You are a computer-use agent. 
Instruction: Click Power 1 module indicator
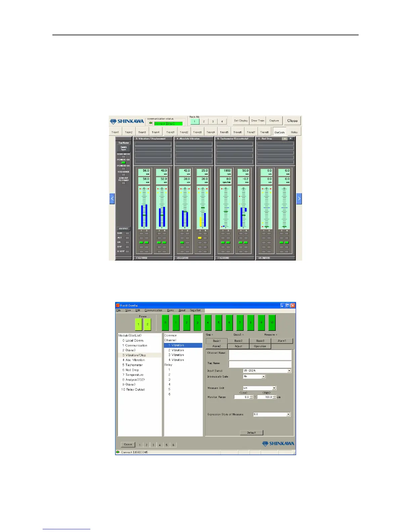(x=138, y=324)
